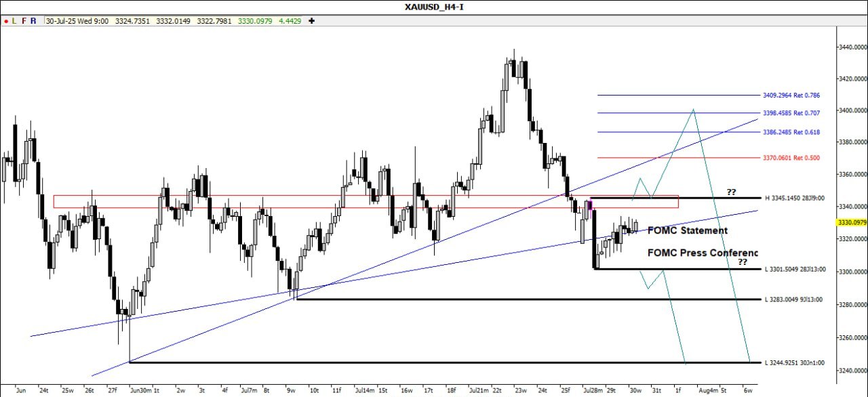This screenshot has width=868, height=397.
Task: Select the 'FOMC Press Conference' text annotation
Action: [702, 253]
